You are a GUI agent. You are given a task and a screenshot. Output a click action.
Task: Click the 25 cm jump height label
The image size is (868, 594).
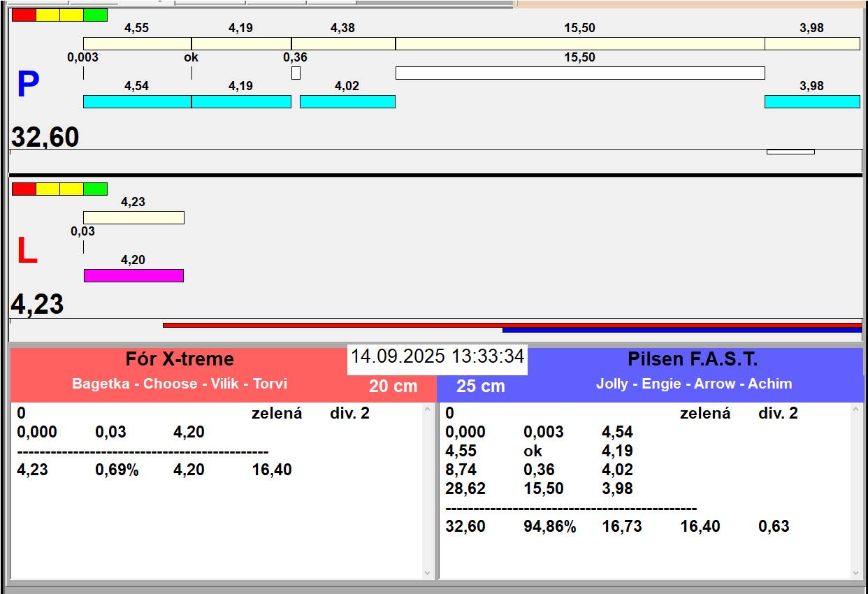click(x=480, y=386)
